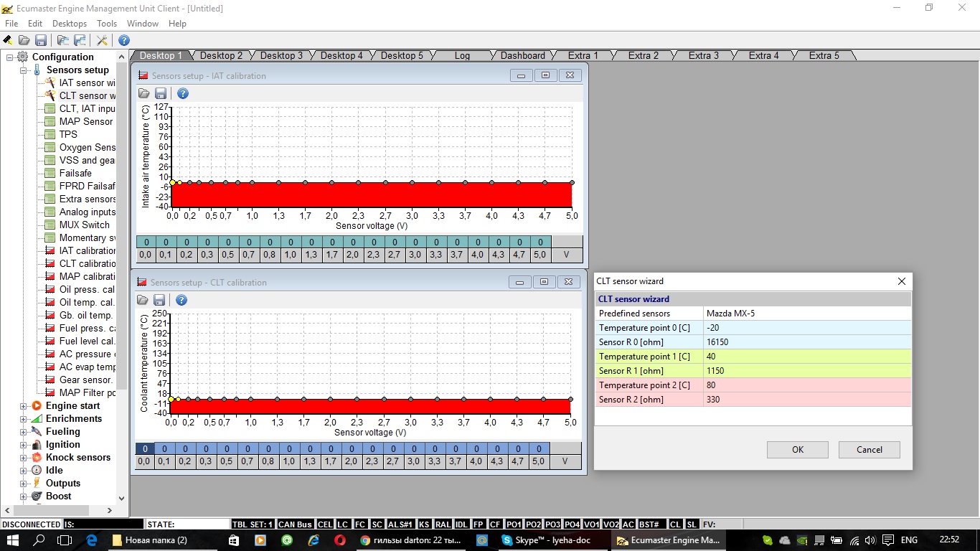
Task: Open the Predefined sensors Mazda MX-5 dropdown
Action: (x=807, y=314)
